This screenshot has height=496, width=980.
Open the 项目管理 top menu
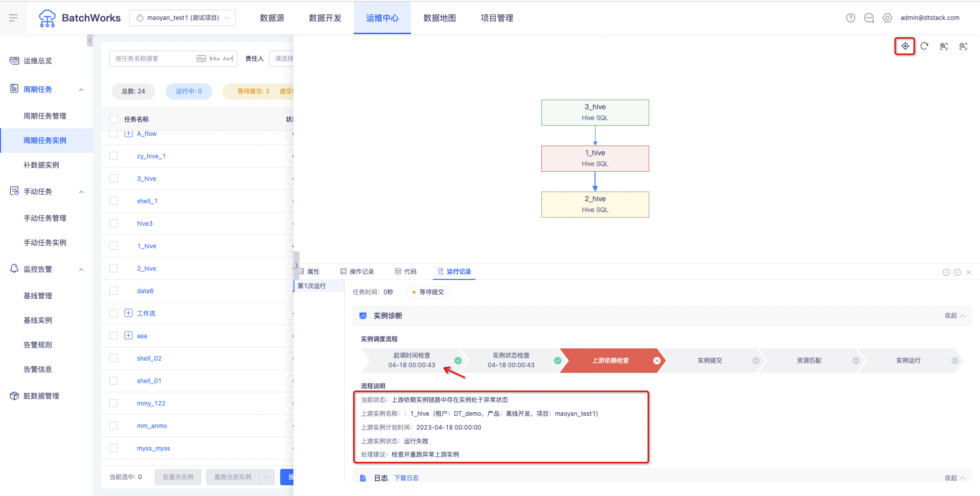tap(497, 18)
